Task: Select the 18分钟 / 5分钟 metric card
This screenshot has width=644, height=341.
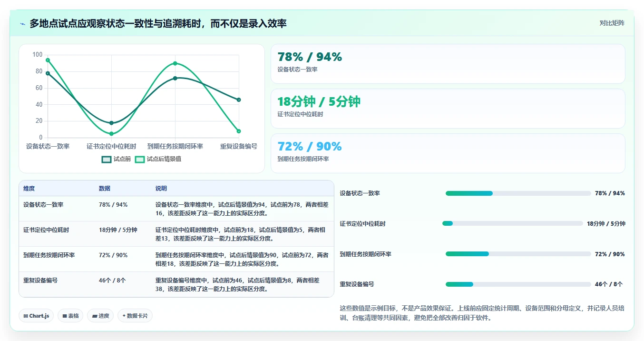Action: (x=448, y=109)
